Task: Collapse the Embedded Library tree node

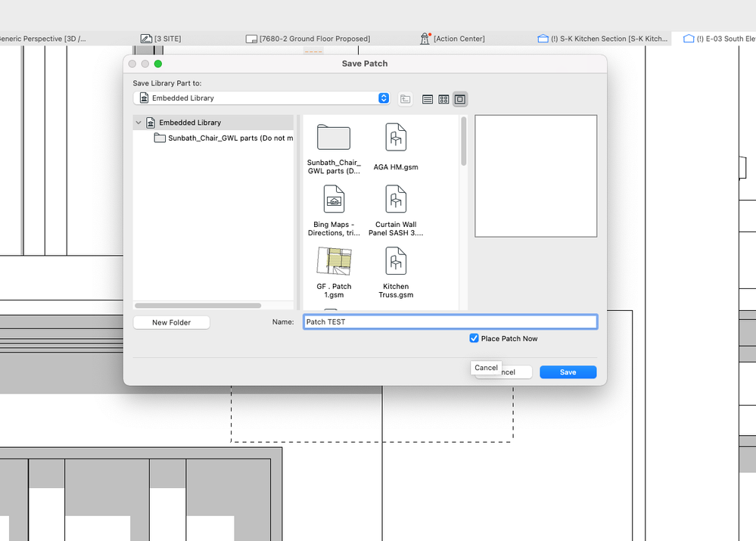Action: [x=138, y=123]
